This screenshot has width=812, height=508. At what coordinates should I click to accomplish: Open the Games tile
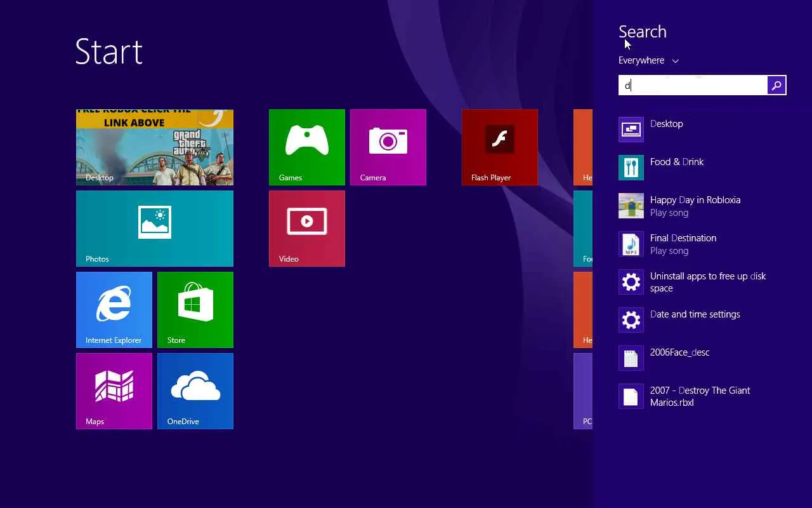click(x=307, y=147)
